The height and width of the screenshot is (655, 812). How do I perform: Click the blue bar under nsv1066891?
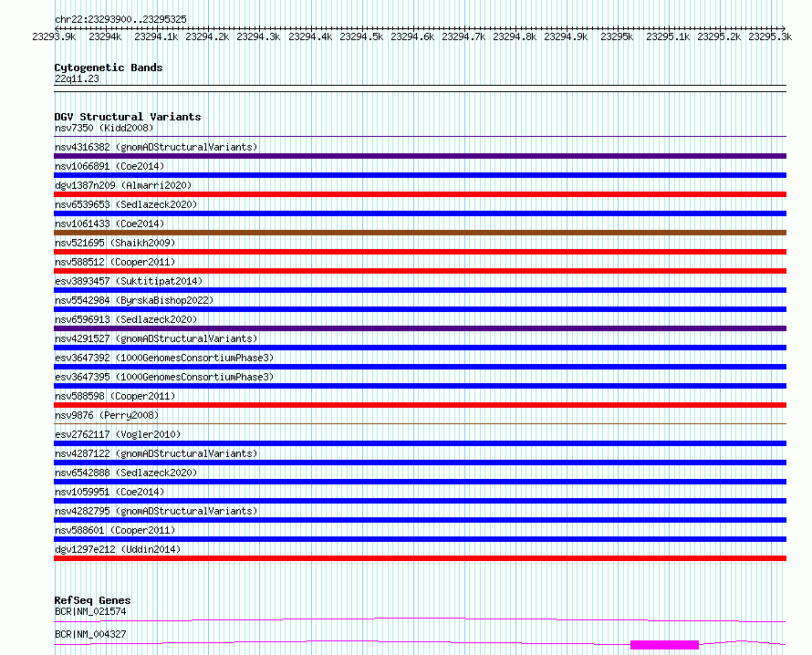coord(420,175)
